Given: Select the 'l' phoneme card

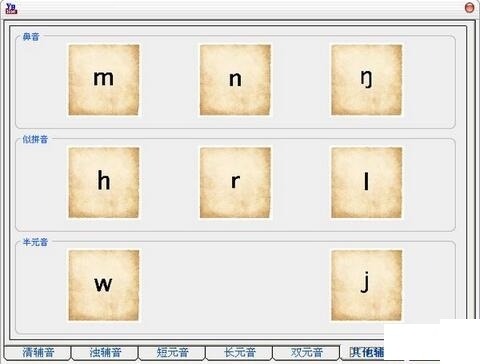Looking at the screenshot, I should click(366, 183).
